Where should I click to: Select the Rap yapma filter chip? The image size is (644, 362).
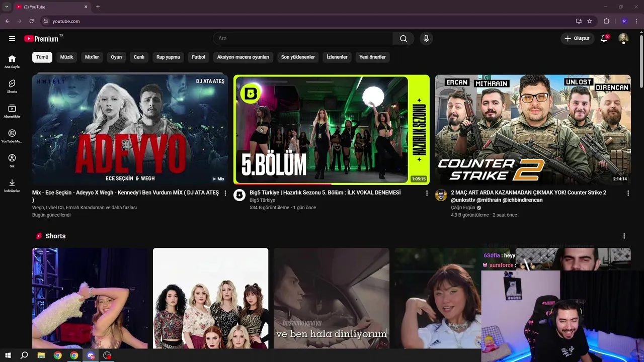[168, 57]
